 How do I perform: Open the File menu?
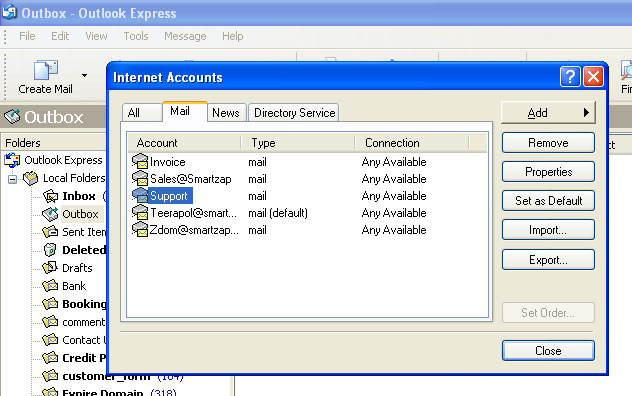(27, 36)
